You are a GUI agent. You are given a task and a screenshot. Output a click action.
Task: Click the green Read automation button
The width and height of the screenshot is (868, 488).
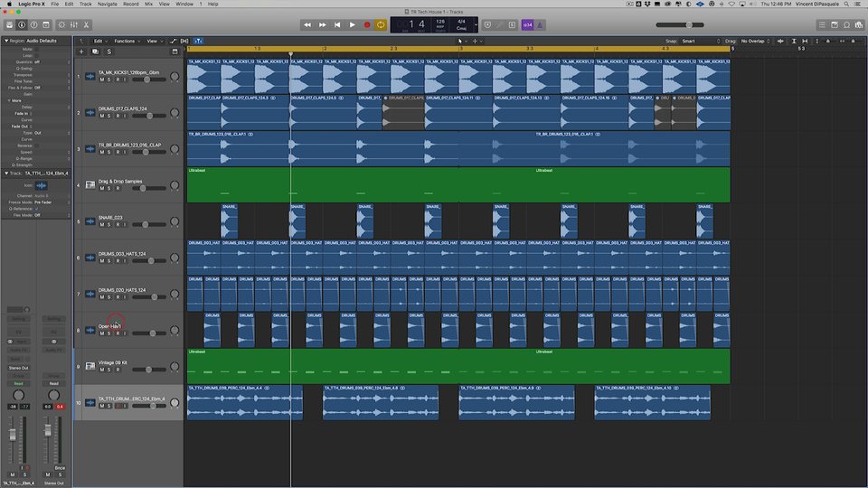[18, 383]
